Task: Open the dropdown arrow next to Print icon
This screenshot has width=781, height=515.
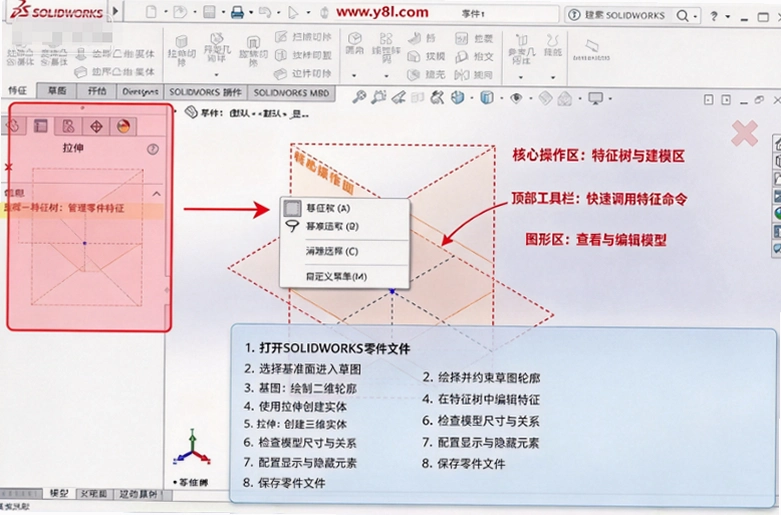Action: coord(251,12)
